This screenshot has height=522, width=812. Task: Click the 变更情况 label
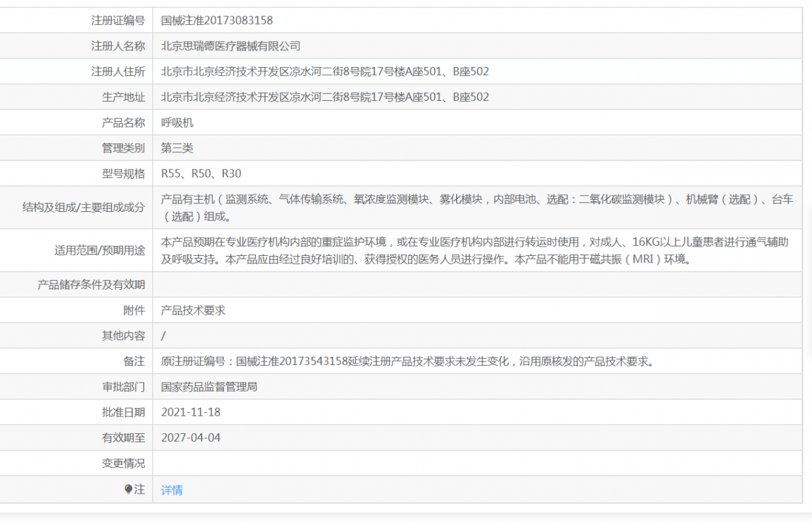point(123,464)
